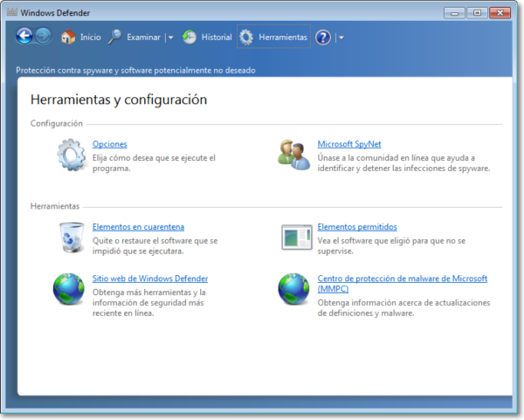Click the back navigation arrow
524x420 pixels.
click(x=24, y=37)
